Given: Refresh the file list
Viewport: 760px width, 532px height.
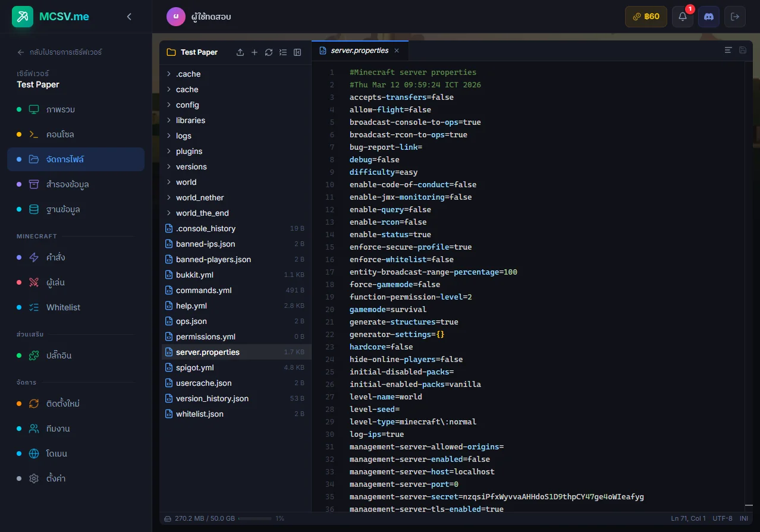Looking at the screenshot, I should [x=269, y=52].
